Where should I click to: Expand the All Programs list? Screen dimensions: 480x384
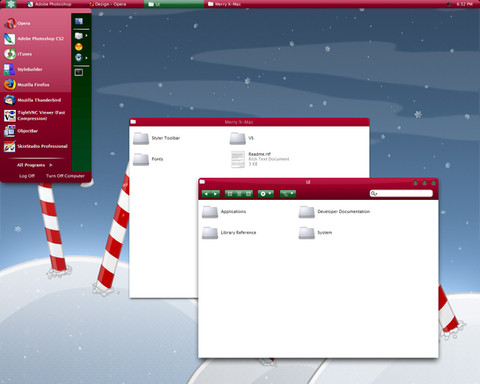35,165
